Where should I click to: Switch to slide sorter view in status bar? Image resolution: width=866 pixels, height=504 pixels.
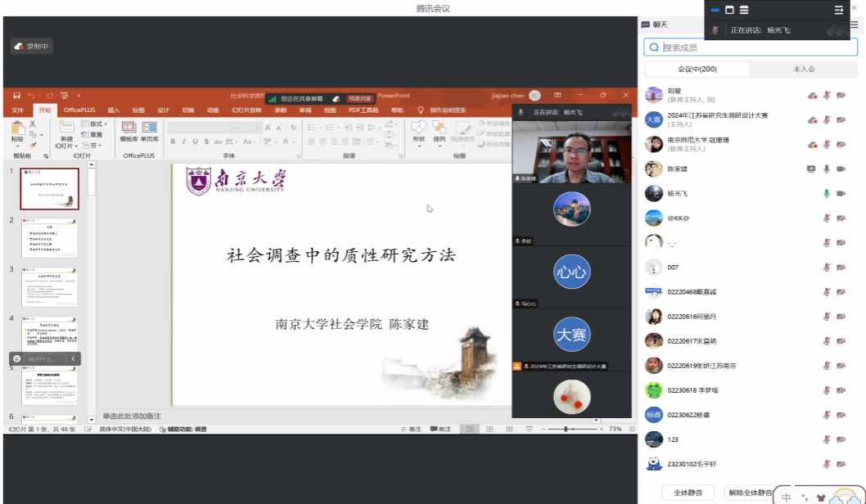tap(489, 429)
